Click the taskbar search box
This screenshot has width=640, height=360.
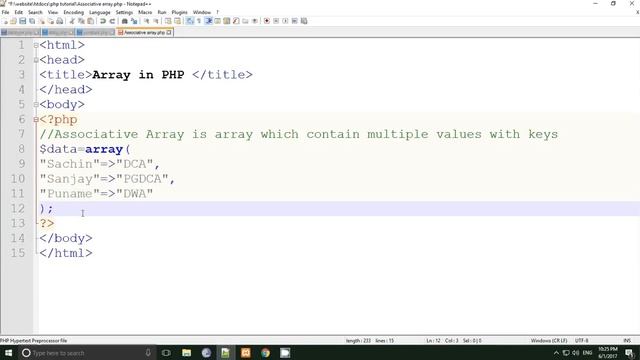pyautogui.click(x=87, y=353)
